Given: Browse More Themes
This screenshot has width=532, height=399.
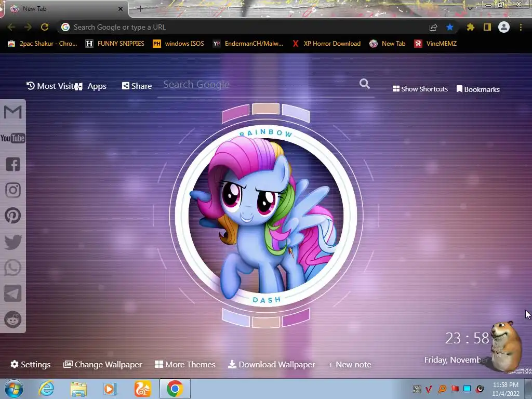Looking at the screenshot, I should [185, 364].
